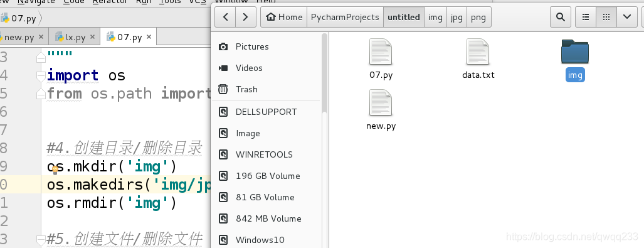Click the Videos camera icon
The height and width of the screenshot is (248, 644).
click(x=223, y=68)
